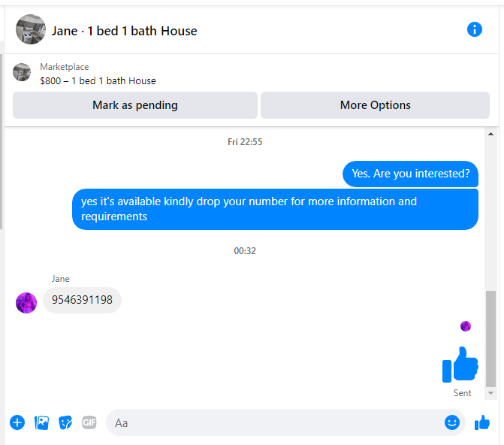The width and height of the screenshot is (504, 445).
Task: Attach a photo with image icon
Action: click(42, 422)
